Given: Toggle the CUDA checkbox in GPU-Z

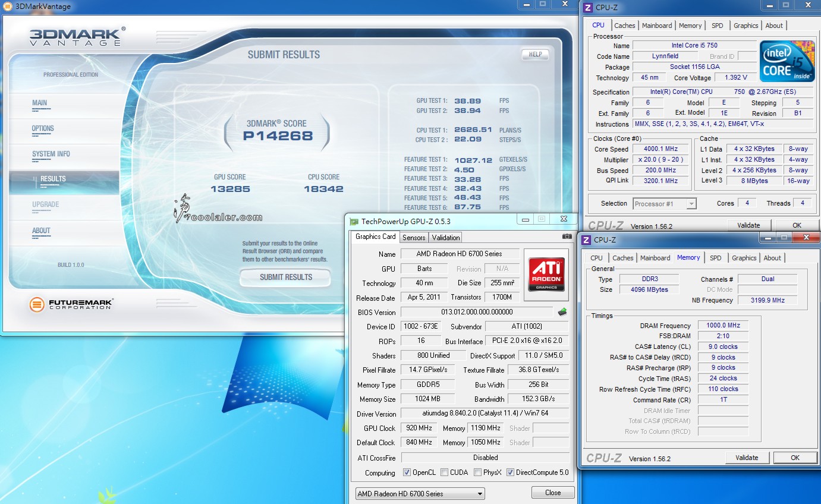Looking at the screenshot, I should pyautogui.click(x=445, y=472).
